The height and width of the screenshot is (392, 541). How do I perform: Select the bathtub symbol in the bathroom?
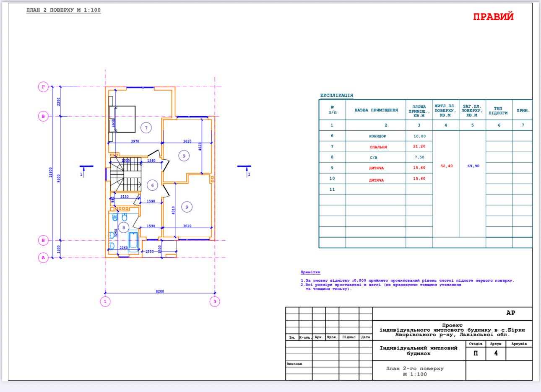134,241
